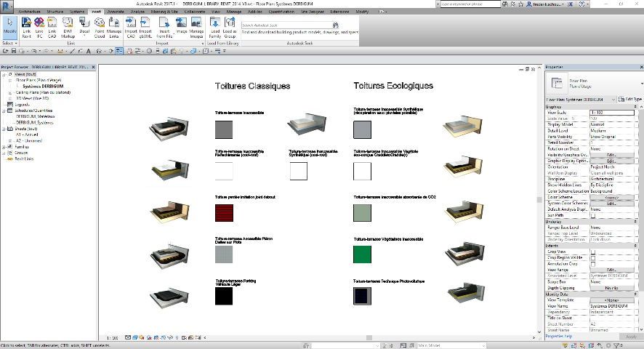Viewport: 644px width, 349px height.
Task: Open the Architecture ribbon tab
Action: click(x=29, y=12)
